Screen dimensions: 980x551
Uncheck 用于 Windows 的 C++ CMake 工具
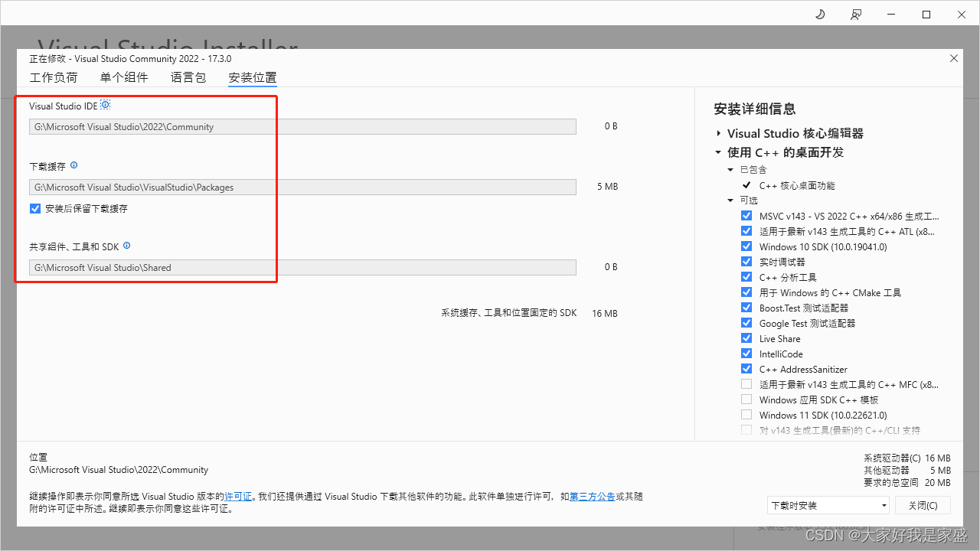pyautogui.click(x=746, y=292)
